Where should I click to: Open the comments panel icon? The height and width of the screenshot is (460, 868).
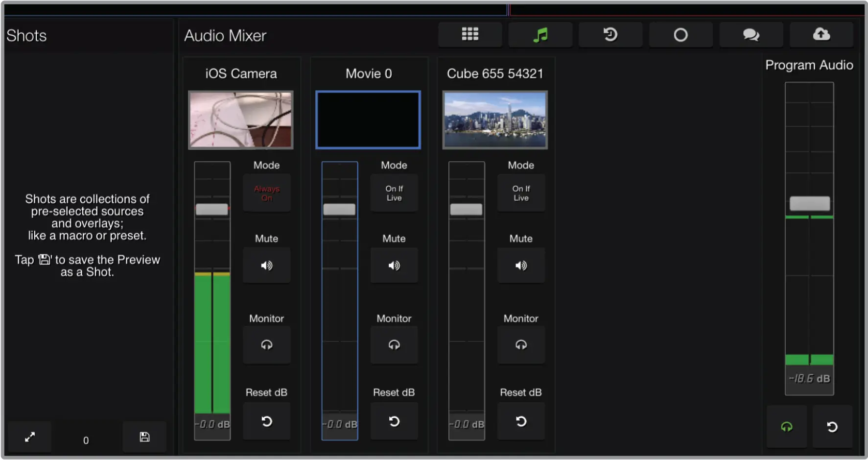click(x=751, y=35)
